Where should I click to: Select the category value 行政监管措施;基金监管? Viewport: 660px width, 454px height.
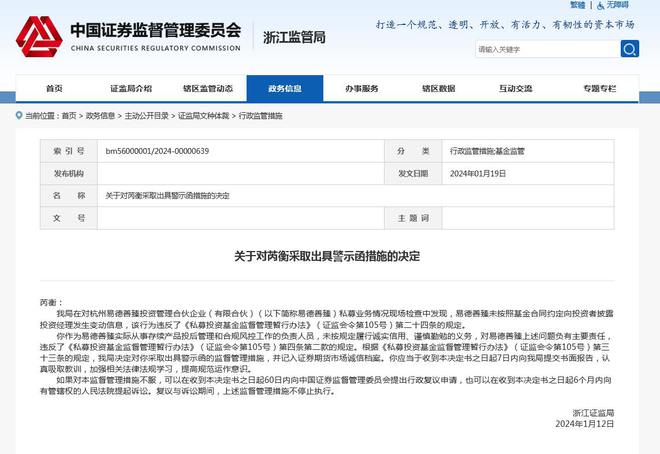coord(487,151)
